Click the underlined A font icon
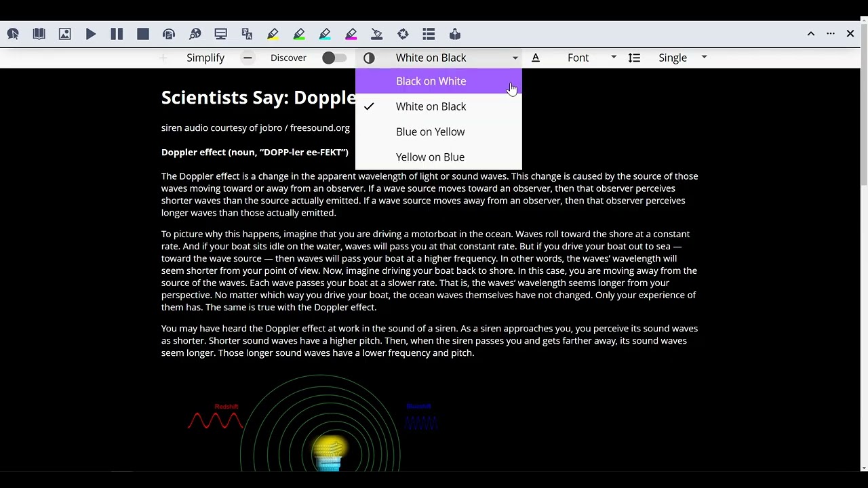 tap(536, 58)
